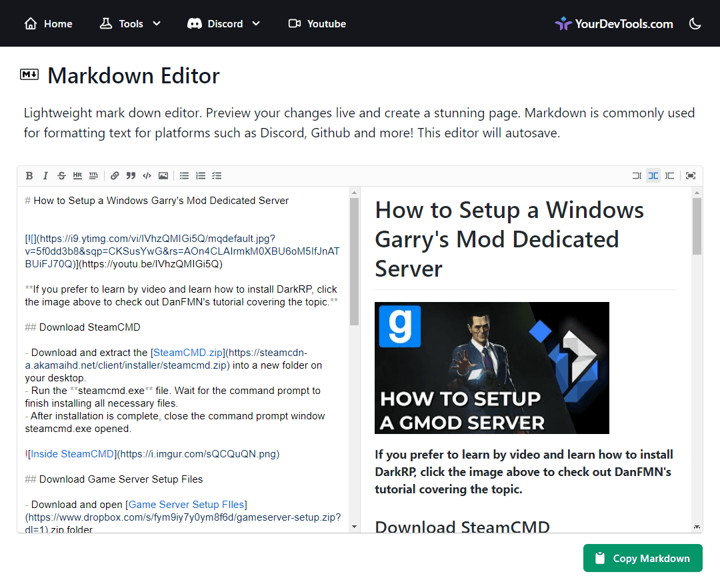Screen dimensions: 720x588
Task: Apply strikethrough formatting
Action: coord(61,175)
